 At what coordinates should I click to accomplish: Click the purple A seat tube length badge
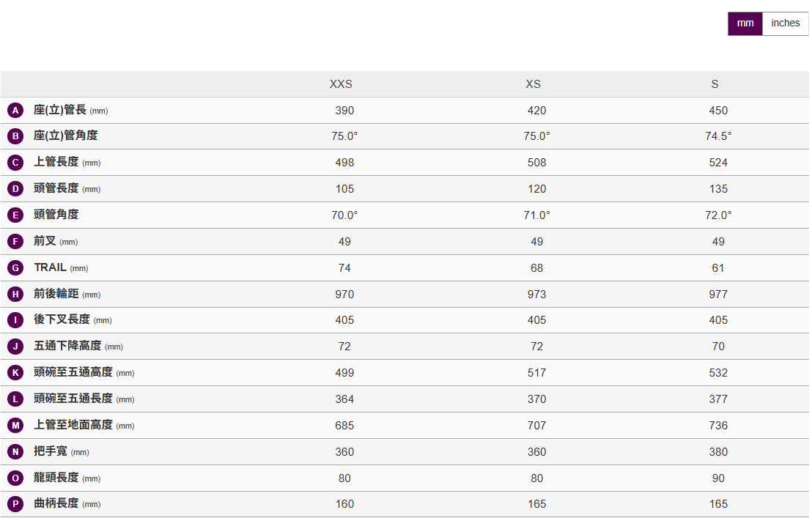click(x=15, y=111)
